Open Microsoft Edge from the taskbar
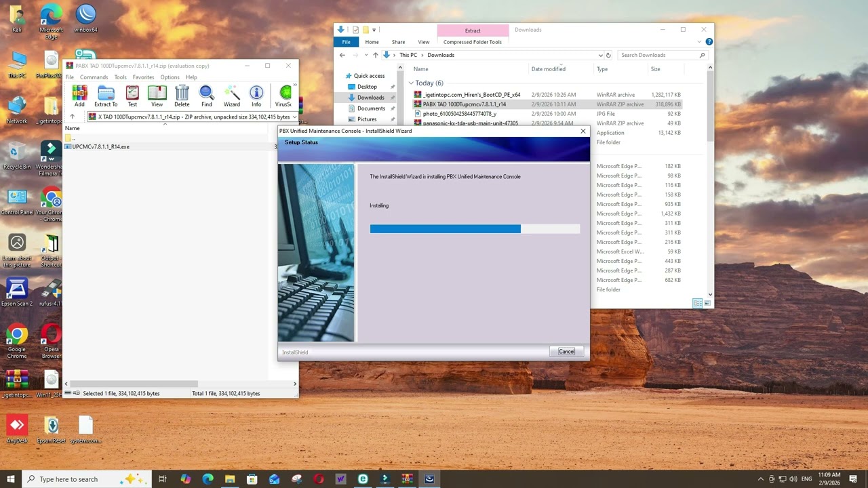This screenshot has height=488, width=868. pyautogui.click(x=208, y=479)
